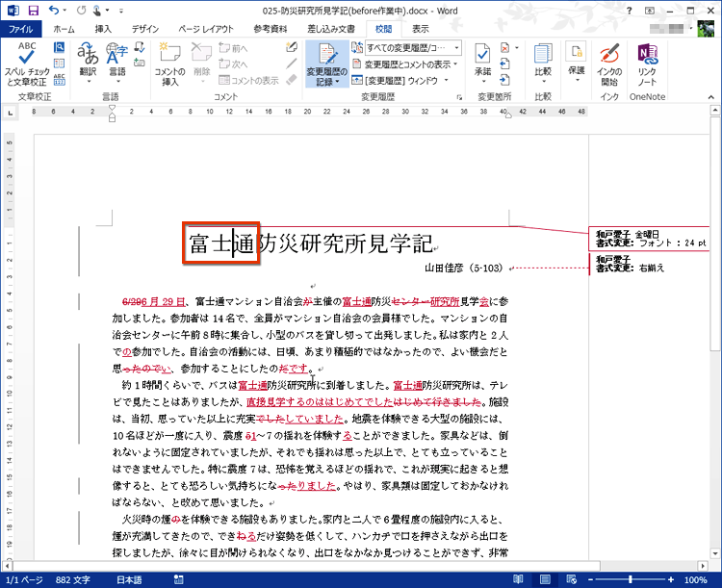Go to previous comment (前へ)
The height and width of the screenshot is (588, 722).
tap(234, 48)
